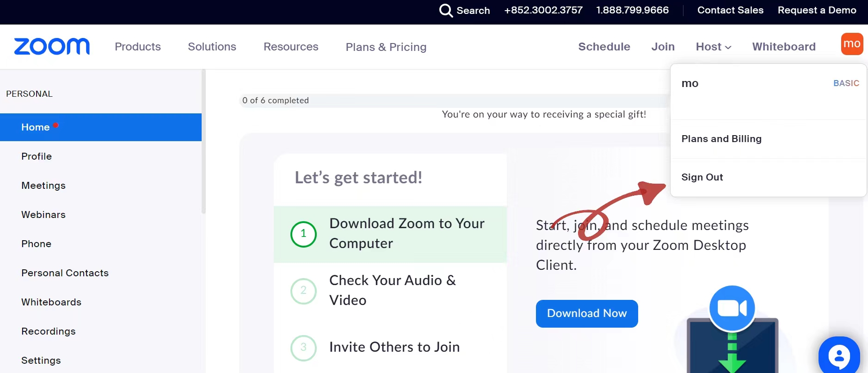Image resolution: width=868 pixels, height=373 pixels.
Task: Click Join in the top navigation
Action: pyautogui.click(x=663, y=47)
